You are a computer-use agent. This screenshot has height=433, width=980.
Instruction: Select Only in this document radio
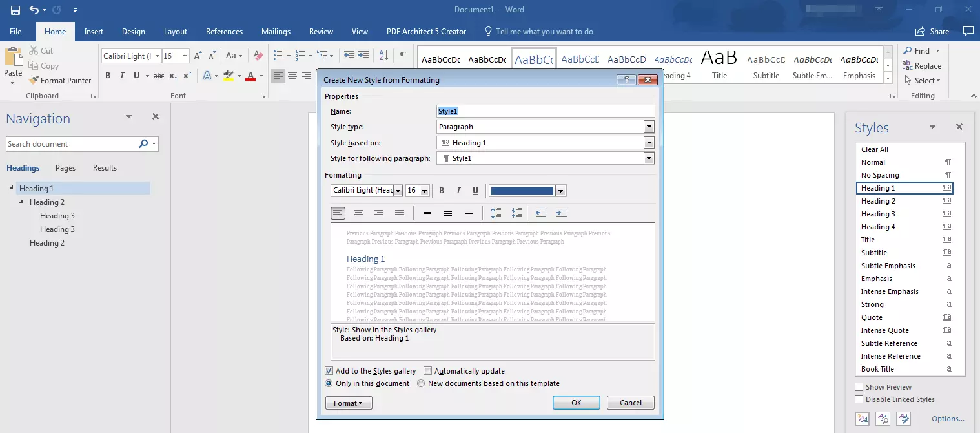329,383
